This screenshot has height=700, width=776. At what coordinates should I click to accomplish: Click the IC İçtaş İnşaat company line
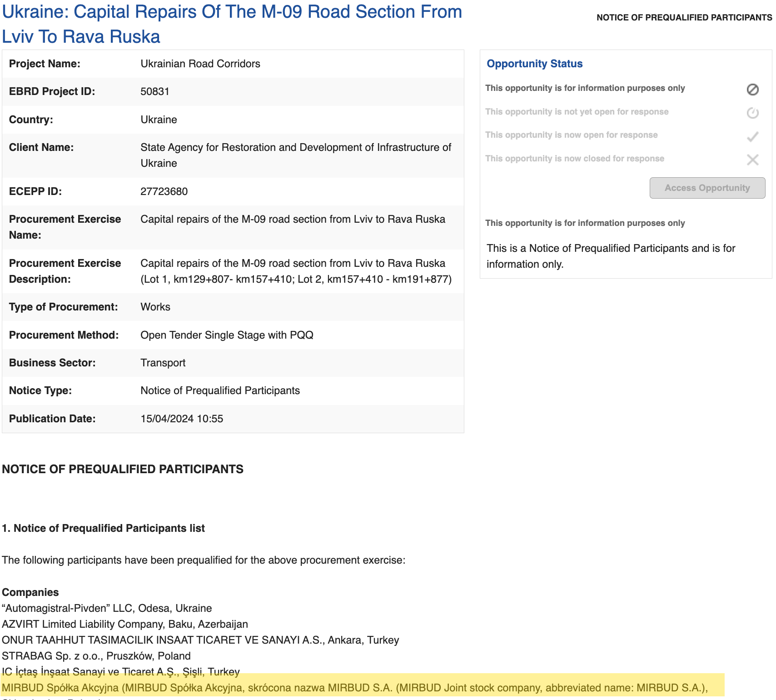click(121, 672)
